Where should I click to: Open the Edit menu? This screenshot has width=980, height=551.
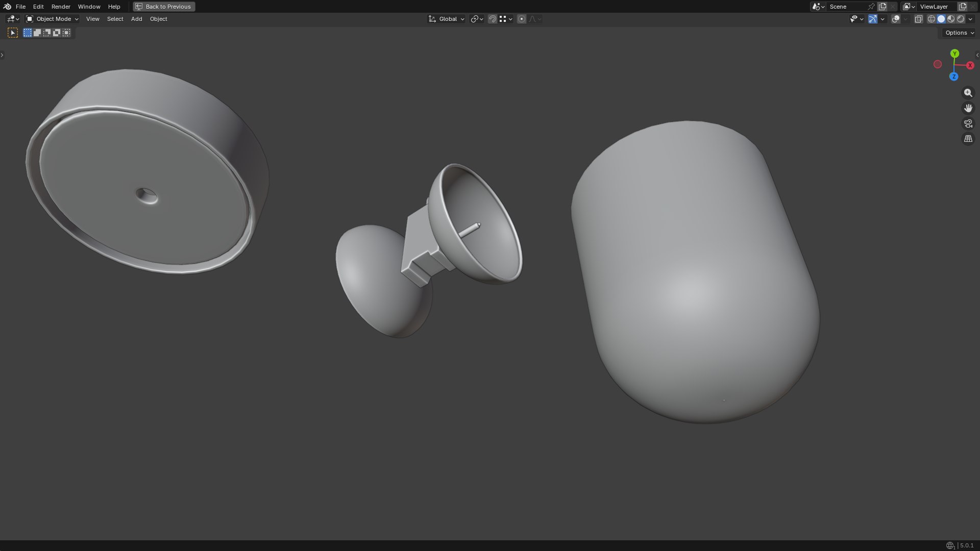point(38,7)
